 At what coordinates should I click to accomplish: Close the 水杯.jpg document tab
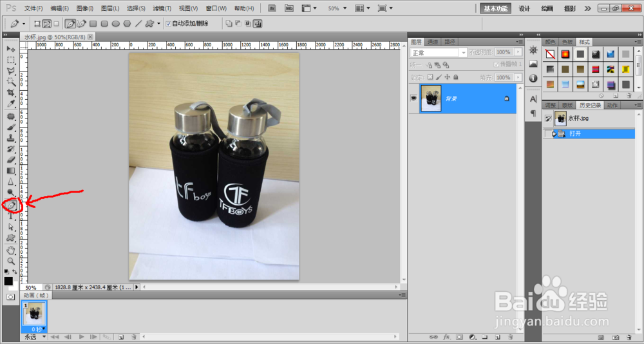click(90, 37)
